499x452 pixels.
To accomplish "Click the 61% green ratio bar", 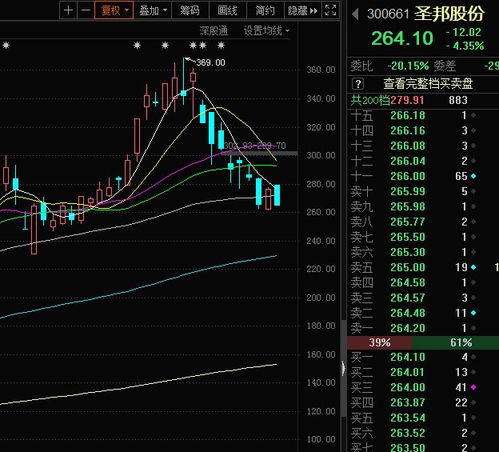I will click(456, 343).
